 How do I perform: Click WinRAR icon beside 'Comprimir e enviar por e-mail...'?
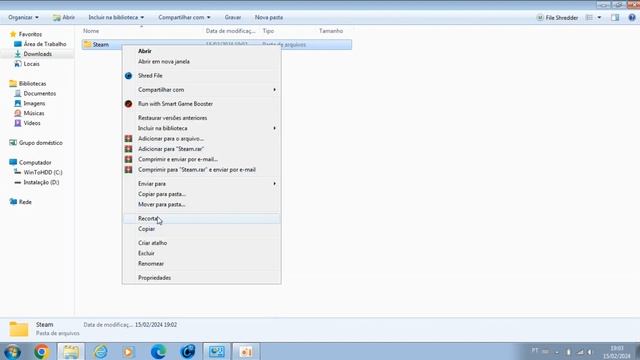128,159
